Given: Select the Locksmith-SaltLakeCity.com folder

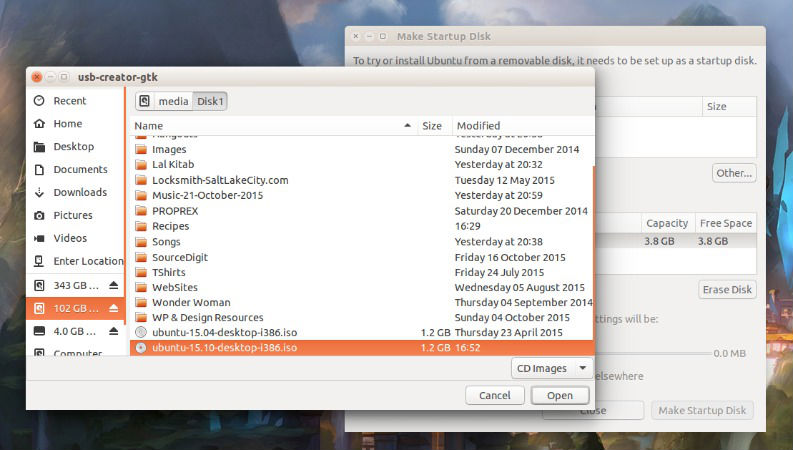Looking at the screenshot, I should pyautogui.click(x=361, y=180).
